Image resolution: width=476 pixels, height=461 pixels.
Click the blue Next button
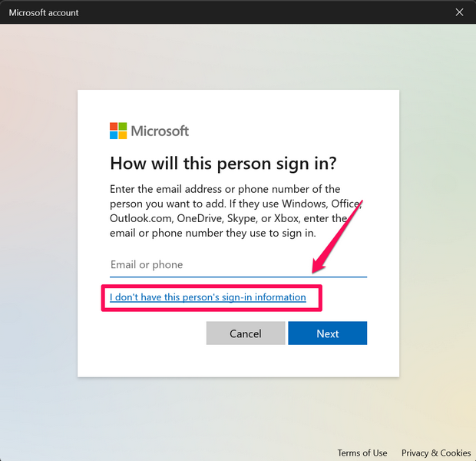pos(327,333)
